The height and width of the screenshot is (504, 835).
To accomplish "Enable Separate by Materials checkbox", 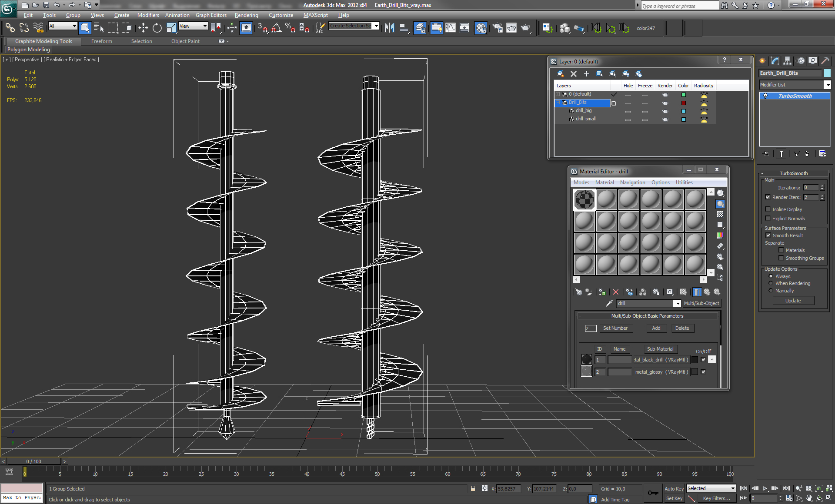I will coord(781,250).
